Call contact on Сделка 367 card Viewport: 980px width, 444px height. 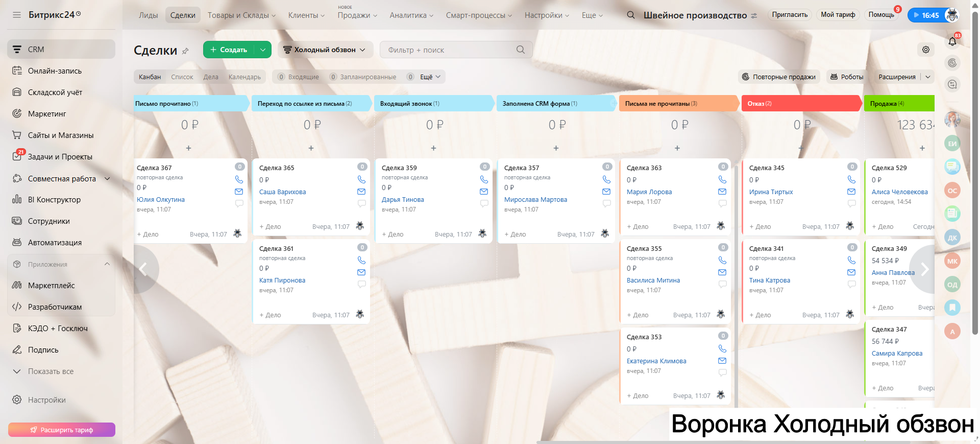point(239,179)
